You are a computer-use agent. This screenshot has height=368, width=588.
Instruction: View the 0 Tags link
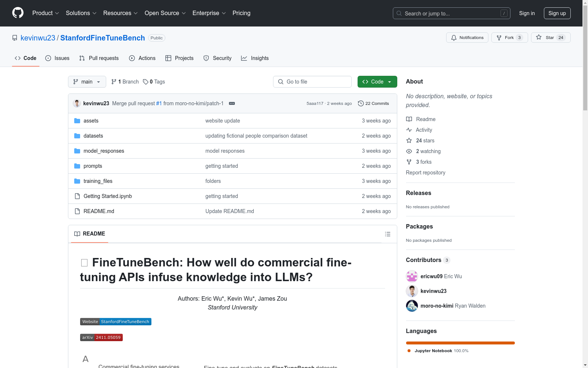[x=154, y=82]
